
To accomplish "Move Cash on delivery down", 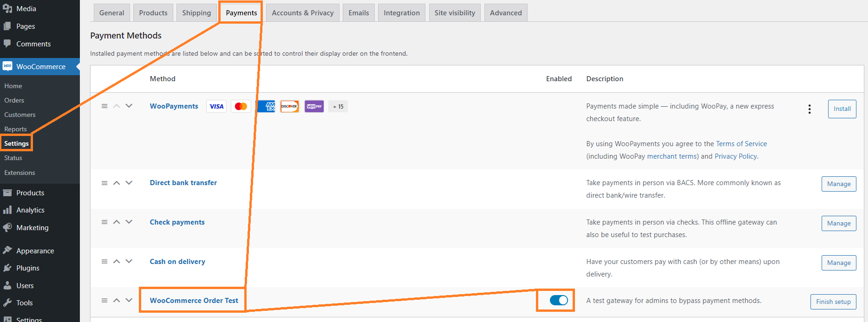I will pyautogui.click(x=129, y=261).
